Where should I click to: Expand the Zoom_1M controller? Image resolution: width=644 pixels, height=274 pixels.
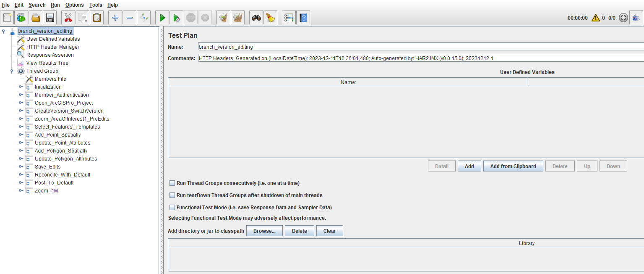pos(21,191)
